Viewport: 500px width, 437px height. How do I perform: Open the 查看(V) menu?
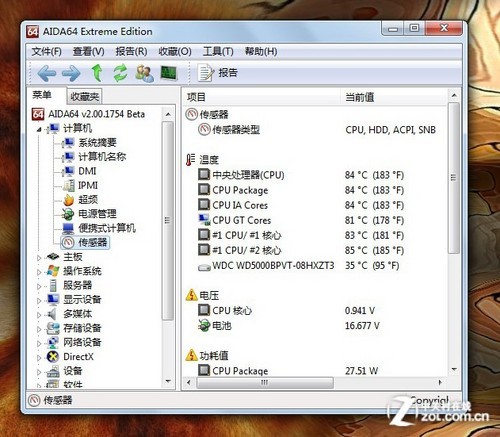point(88,51)
